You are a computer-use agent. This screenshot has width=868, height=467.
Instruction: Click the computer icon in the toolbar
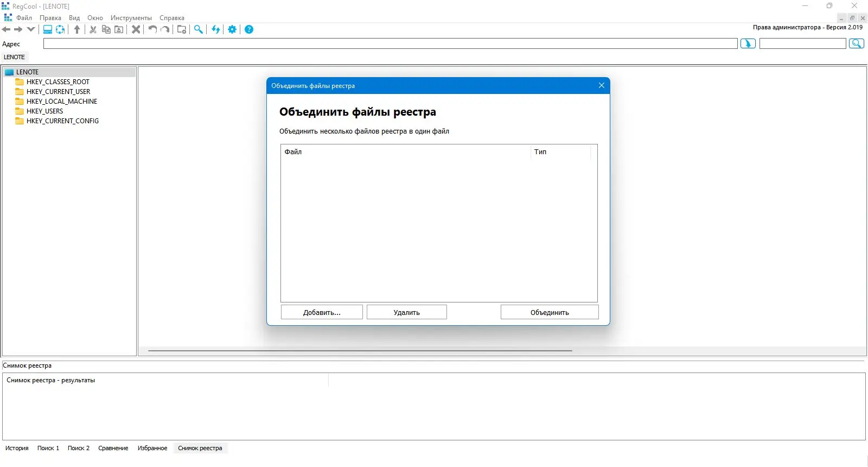tap(48, 29)
